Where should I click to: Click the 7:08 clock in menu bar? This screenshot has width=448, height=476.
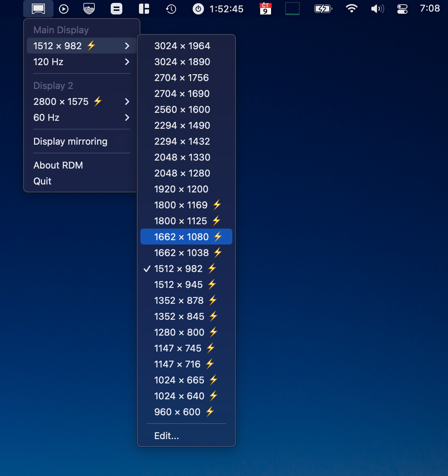pyautogui.click(x=430, y=8)
